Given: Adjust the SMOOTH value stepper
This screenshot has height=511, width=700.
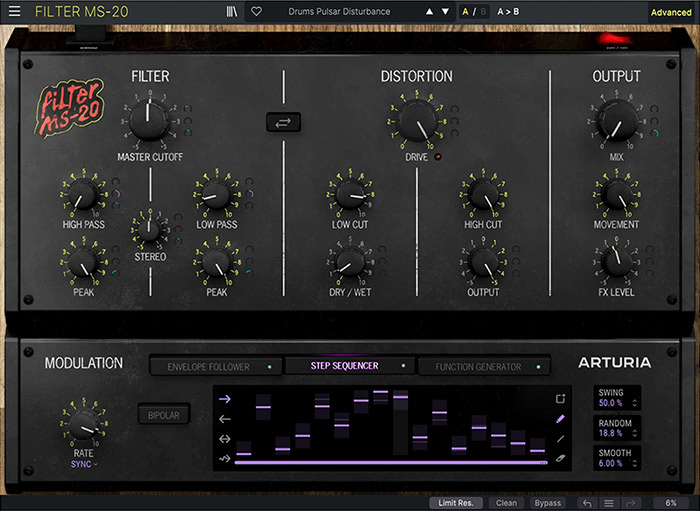Looking at the screenshot, I should coord(634,463).
